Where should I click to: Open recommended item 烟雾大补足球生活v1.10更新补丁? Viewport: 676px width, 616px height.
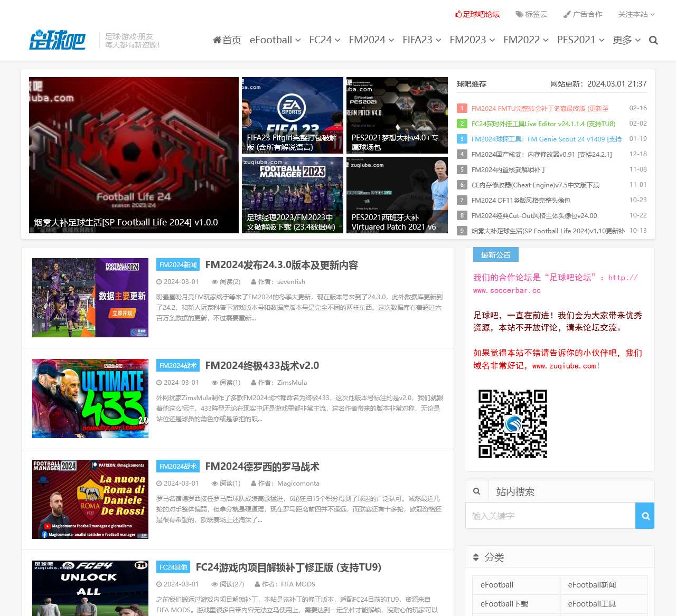(548, 231)
